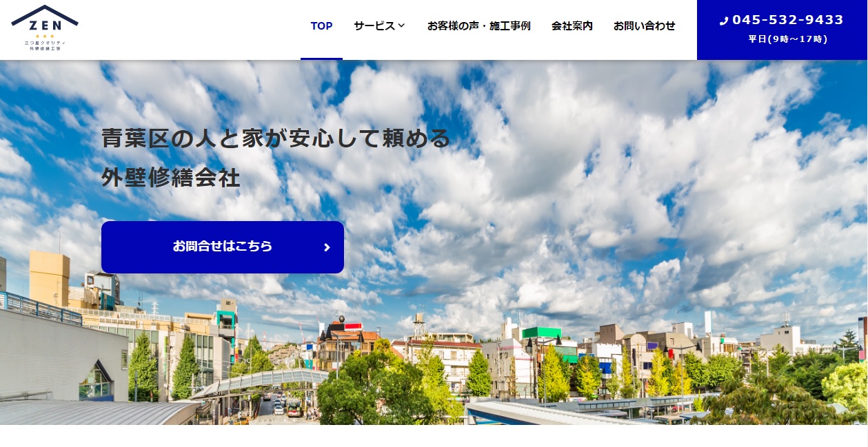Click the 045-532-9433 phone number link

click(787, 20)
